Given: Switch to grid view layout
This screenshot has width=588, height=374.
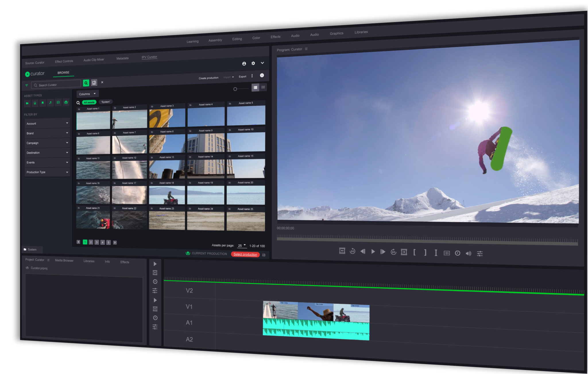Looking at the screenshot, I should (263, 87).
